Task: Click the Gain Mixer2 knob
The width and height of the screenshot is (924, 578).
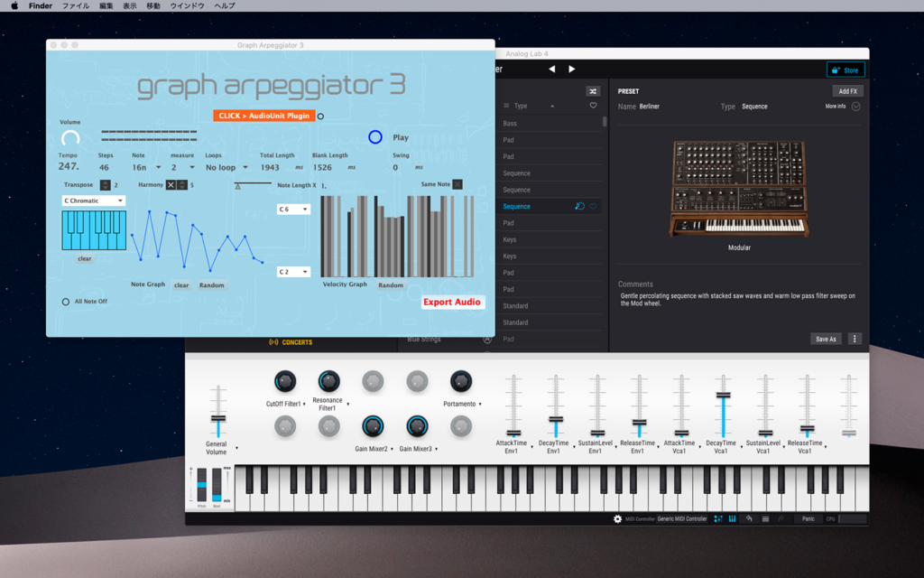Action: (x=373, y=426)
